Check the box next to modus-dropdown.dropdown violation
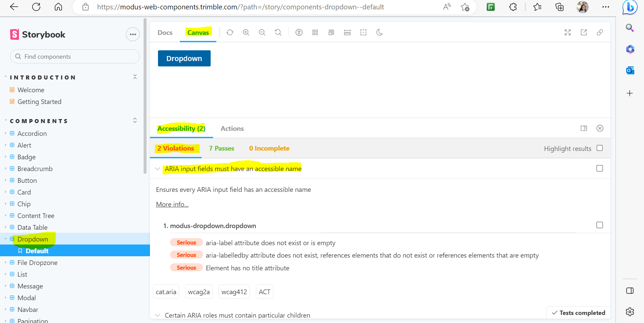This screenshot has height=323, width=644. (x=599, y=225)
